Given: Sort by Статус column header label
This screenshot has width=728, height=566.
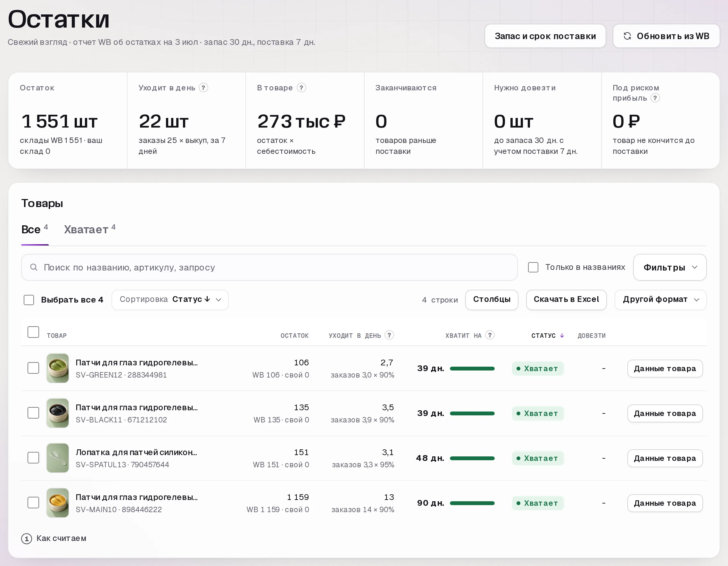Looking at the screenshot, I should pyautogui.click(x=543, y=336).
